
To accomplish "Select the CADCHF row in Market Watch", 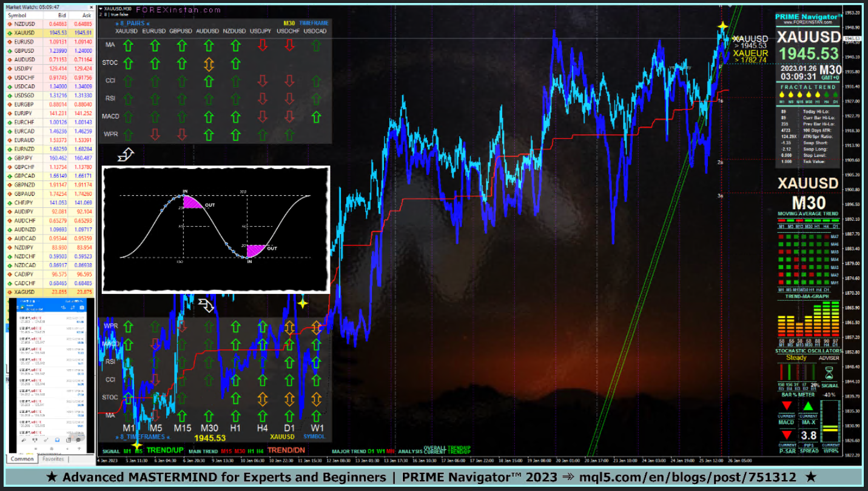I will [x=50, y=283].
